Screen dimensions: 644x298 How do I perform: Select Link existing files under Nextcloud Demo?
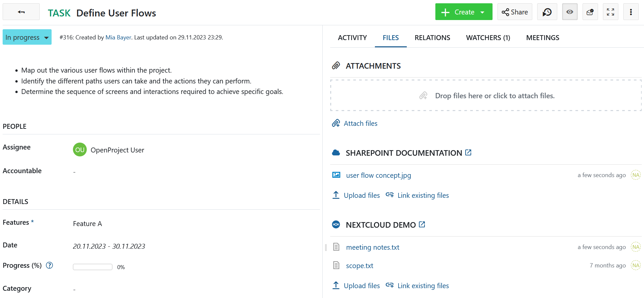pyautogui.click(x=423, y=286)
